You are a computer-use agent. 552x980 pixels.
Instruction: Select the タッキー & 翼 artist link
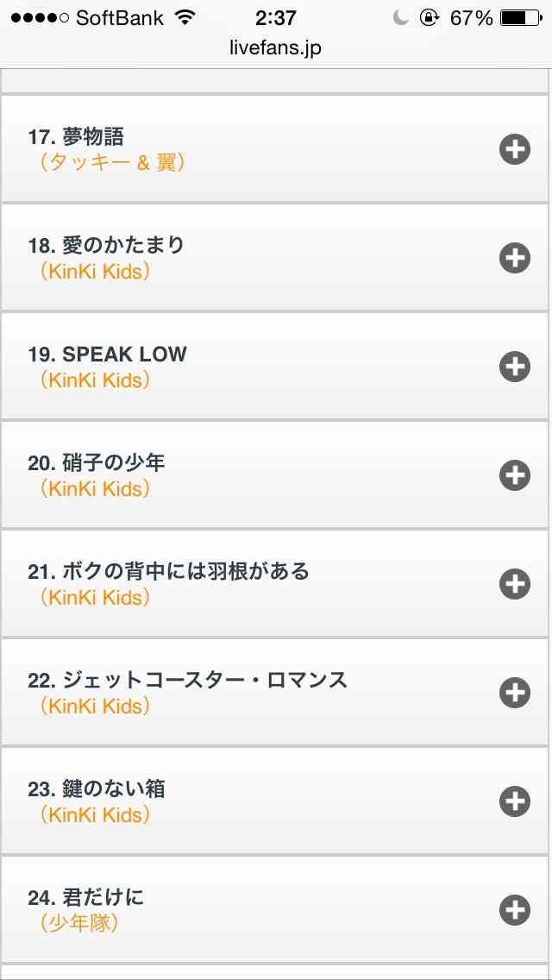(113, 163)
